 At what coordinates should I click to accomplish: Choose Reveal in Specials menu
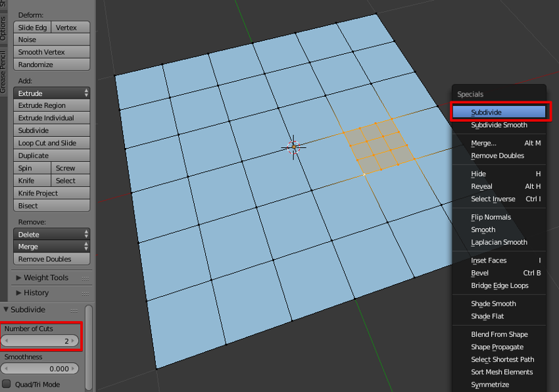click(x=499, y=186)
